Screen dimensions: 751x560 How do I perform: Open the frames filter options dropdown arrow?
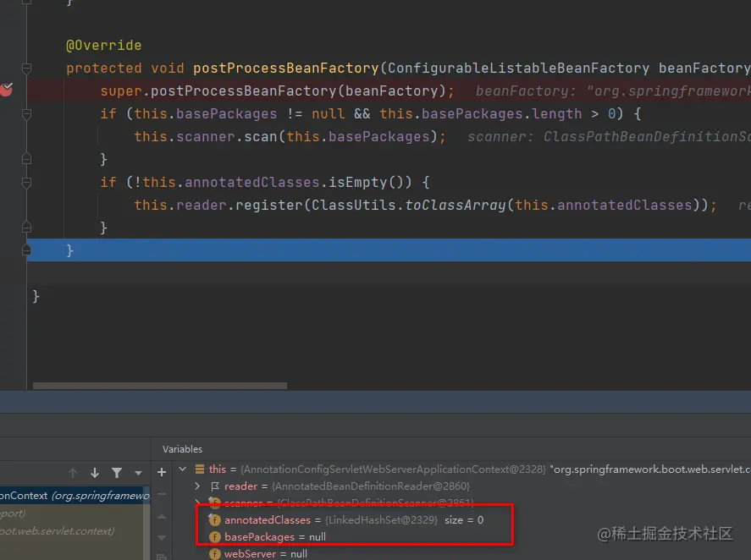pos(138,473)
